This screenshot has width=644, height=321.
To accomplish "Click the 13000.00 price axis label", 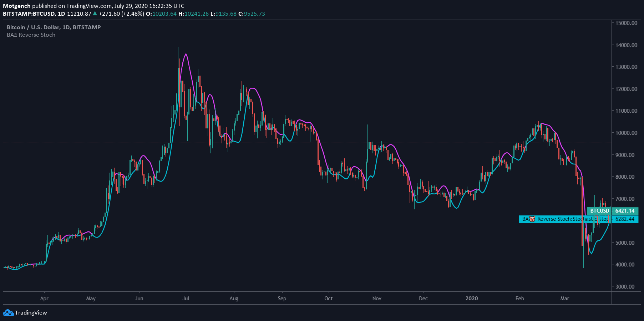I will [x=626, y=67].
